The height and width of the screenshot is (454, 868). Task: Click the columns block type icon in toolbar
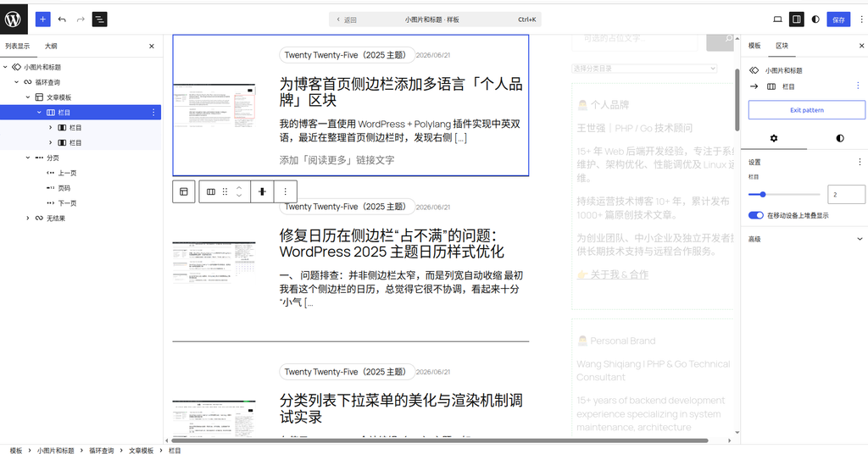pyautogui.click(x=211, y=191)
